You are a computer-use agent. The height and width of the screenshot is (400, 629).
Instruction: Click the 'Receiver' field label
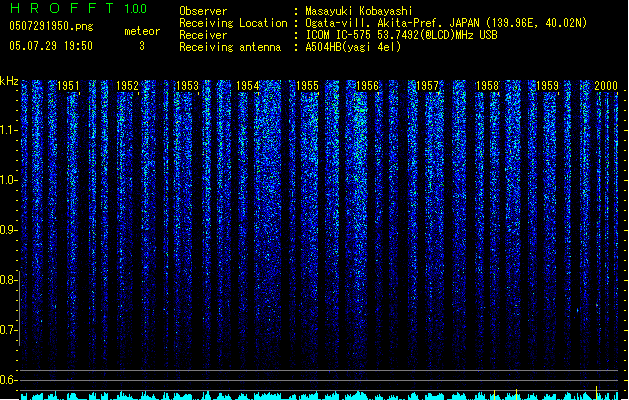(203, 35)
